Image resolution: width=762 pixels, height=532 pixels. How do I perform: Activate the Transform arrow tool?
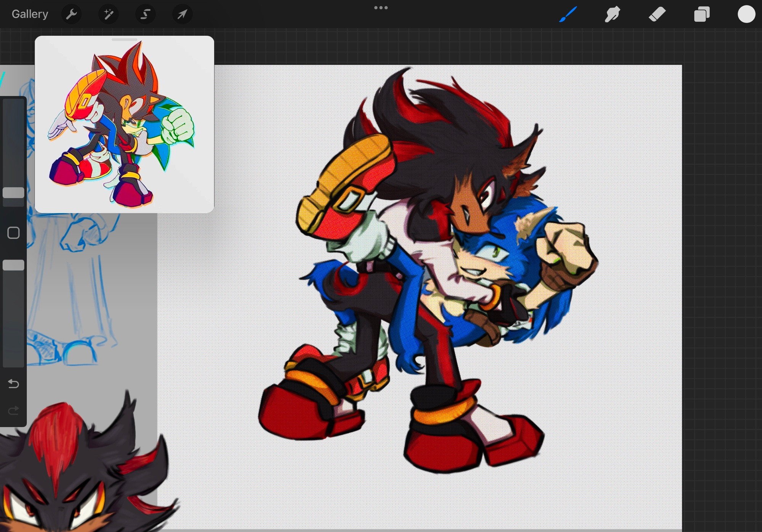[x=182, y=14]
